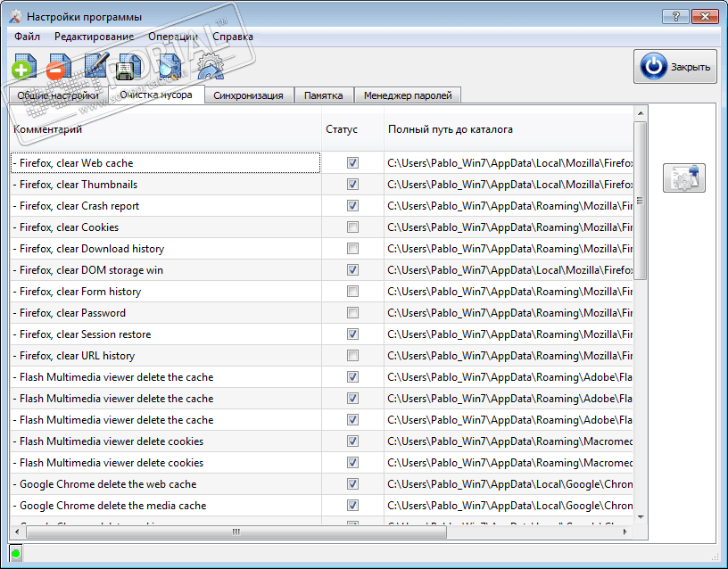Uncheck Firefox clear Crash report status
Image resolution: width=728 pixels, height=569 pixels.
click(x=353, y=206)
